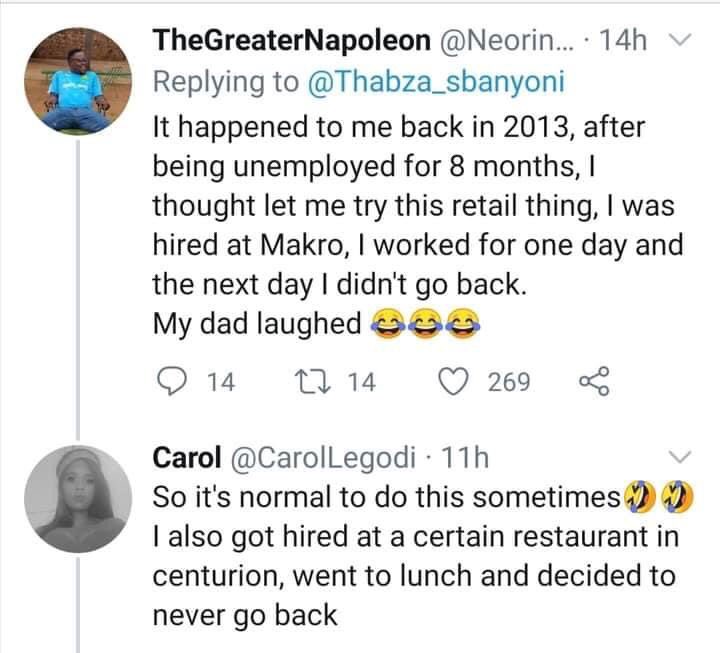Click the 11h timestamp on Carol's reply

pyautogui.click(x=465, y=457)
